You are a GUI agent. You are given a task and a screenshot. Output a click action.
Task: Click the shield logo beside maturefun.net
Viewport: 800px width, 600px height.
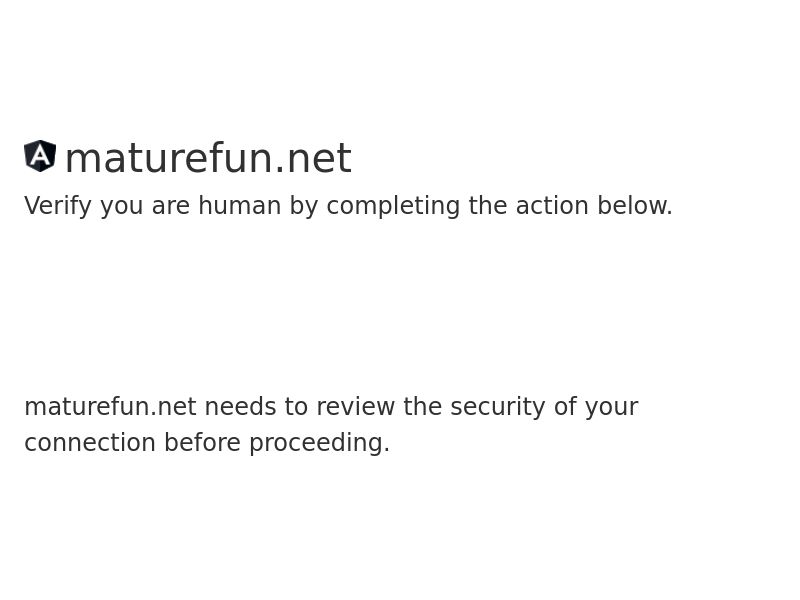40,156
